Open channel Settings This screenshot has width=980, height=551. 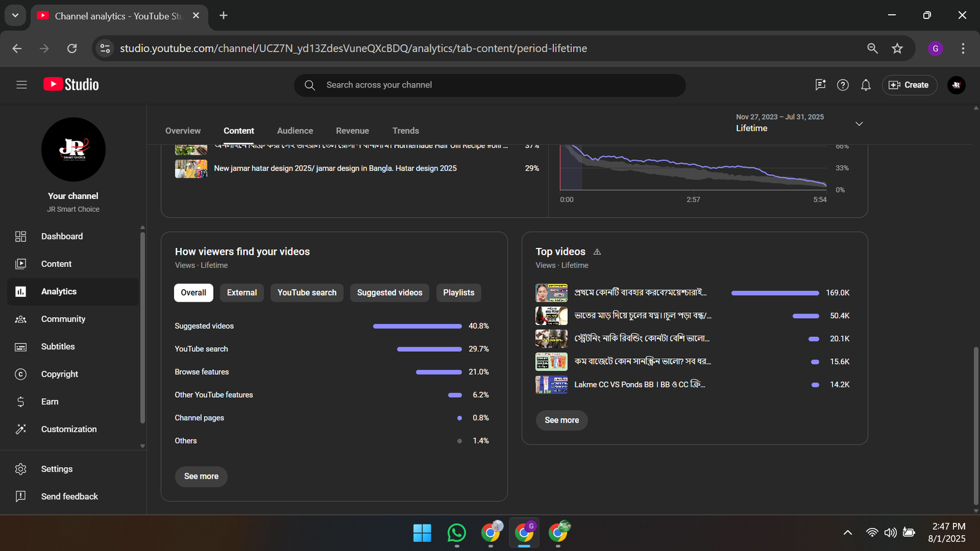click(73, 469)
